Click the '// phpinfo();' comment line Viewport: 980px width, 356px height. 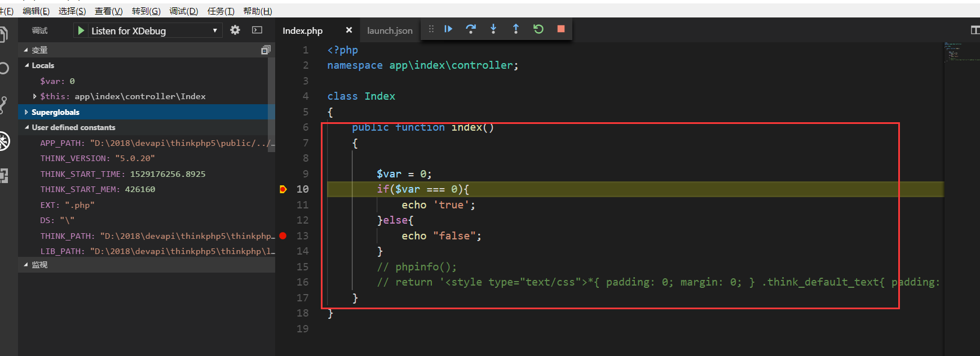[417, 267]
